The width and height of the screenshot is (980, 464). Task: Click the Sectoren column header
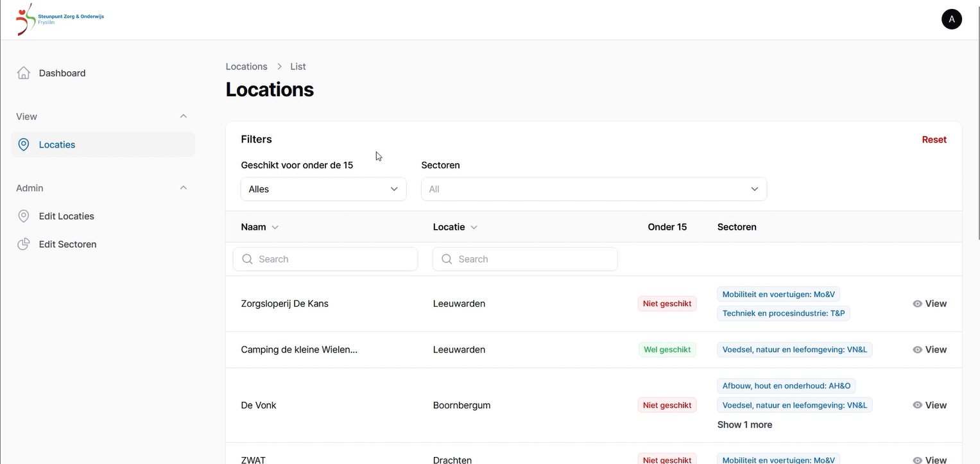point(737,227)
